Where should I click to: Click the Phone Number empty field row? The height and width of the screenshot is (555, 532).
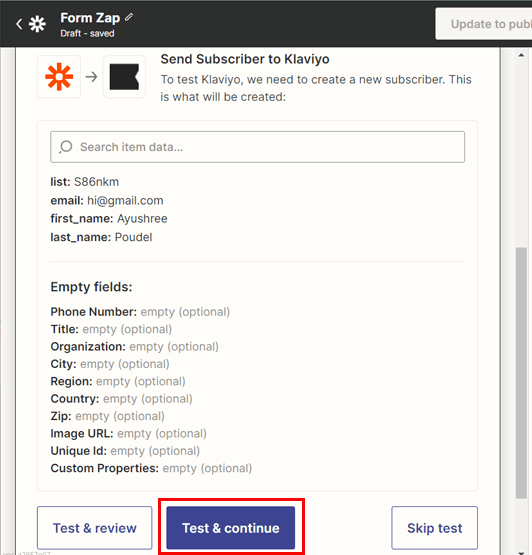pos(140,312)
